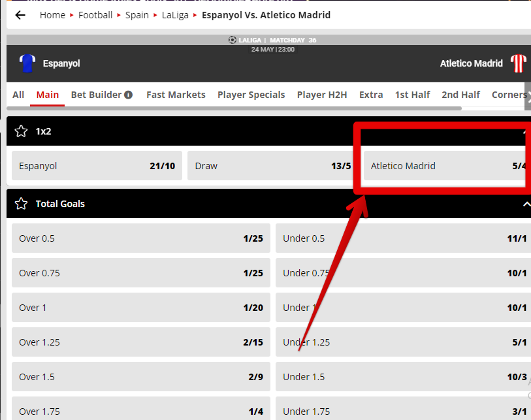Click the Atletico Madrid striped shirt icon
This screenshot has width=531, height=420.
[x=518, y=63]
